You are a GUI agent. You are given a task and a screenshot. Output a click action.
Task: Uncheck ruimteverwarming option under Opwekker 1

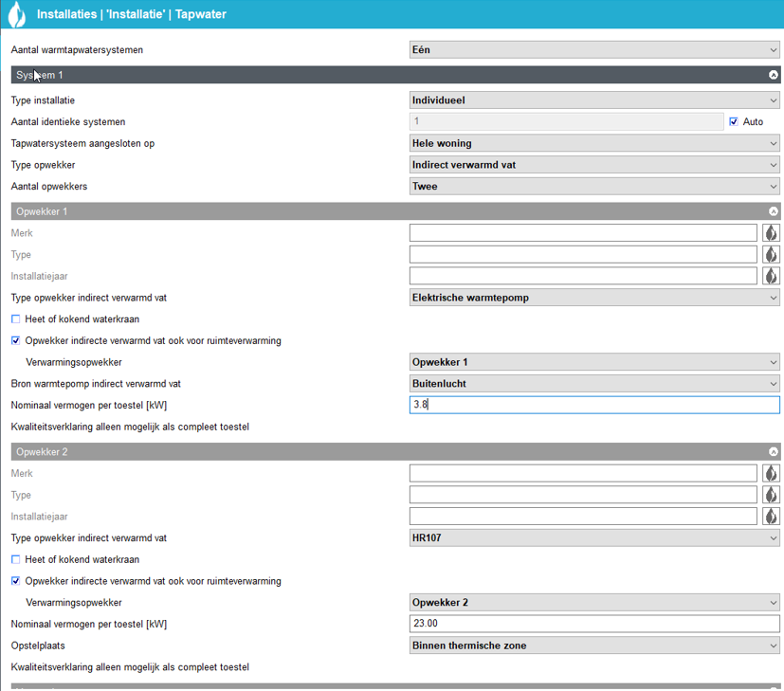15,340
